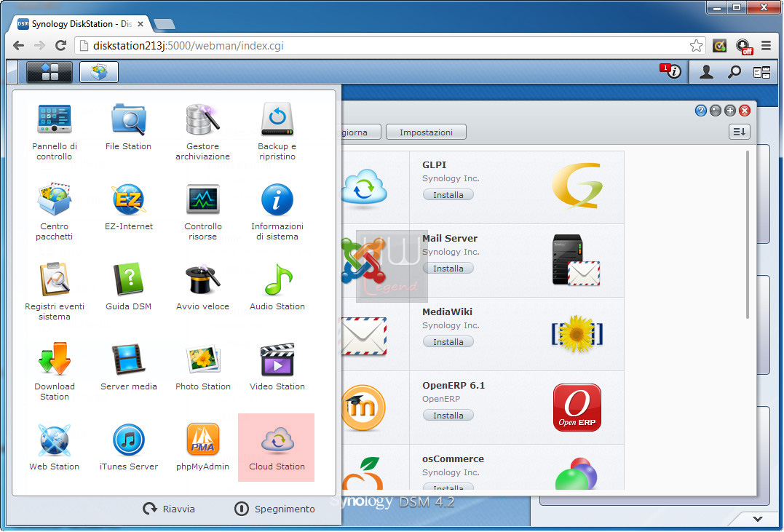Screen dimensions: 784x532
Task: Select the "Mail Server" package title
Action: pyautogui.click(x=449, y=239)
